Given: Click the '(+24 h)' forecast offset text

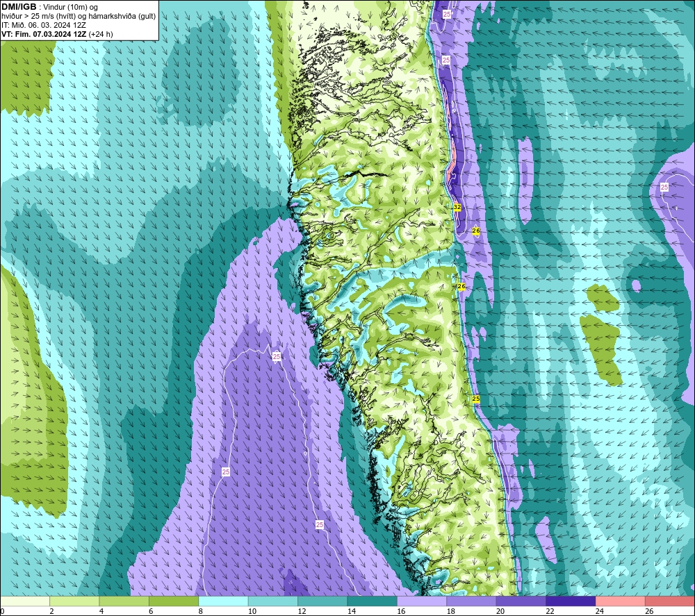Looking at the screenshot, I should [x=101, y=34].
